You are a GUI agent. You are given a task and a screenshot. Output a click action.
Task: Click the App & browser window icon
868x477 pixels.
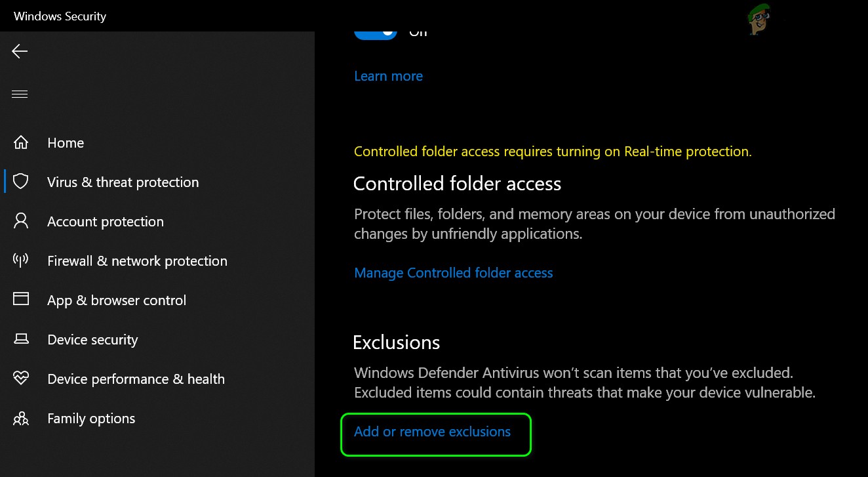coord(21,300)
